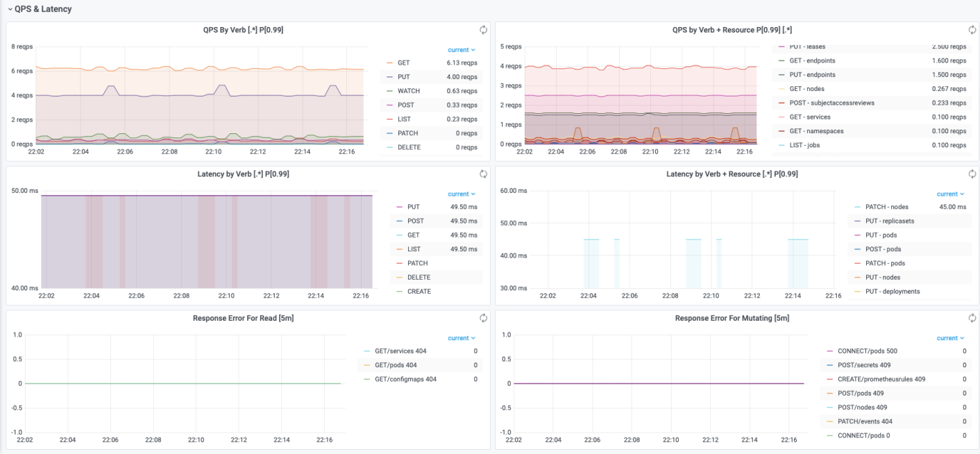The height and width of the screenshot is (454, 980).
Task: Toggle GET series in QPS By Verb legend
Action: click(x=403, y=63)
